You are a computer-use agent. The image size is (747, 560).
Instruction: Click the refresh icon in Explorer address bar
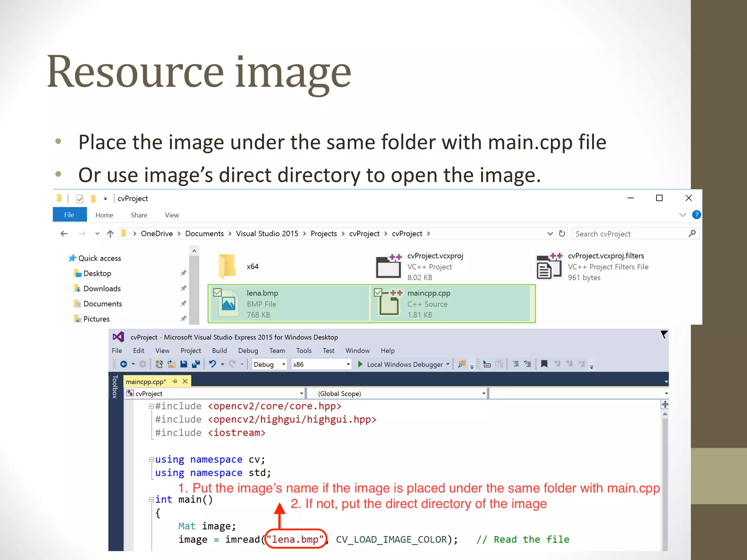tap(562, 234)
